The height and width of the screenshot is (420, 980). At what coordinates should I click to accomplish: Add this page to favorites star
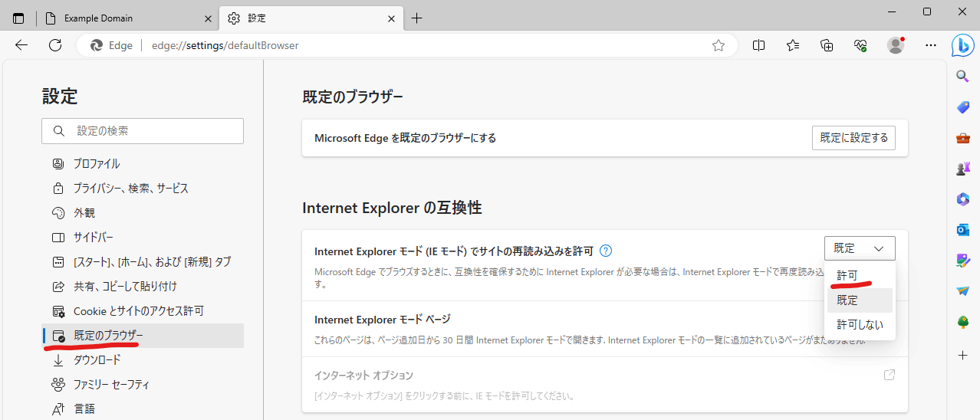point(719,45)
